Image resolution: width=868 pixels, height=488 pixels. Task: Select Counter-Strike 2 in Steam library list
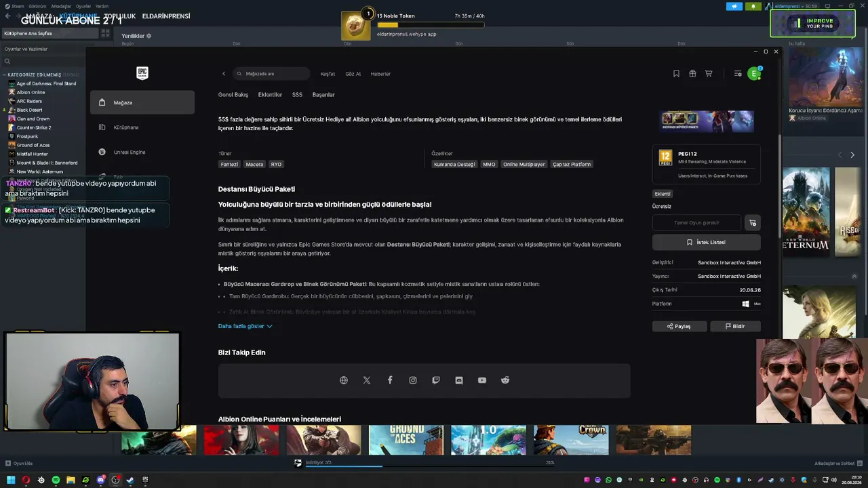coord(34,127)
